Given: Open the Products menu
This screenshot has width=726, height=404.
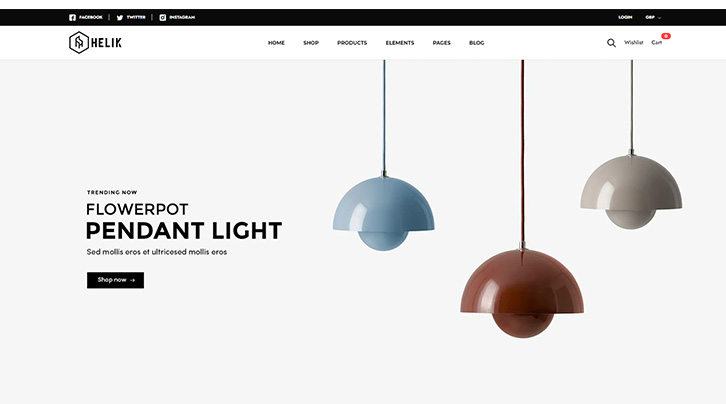Looking at the screenshot, I should [x=352, y=43].
